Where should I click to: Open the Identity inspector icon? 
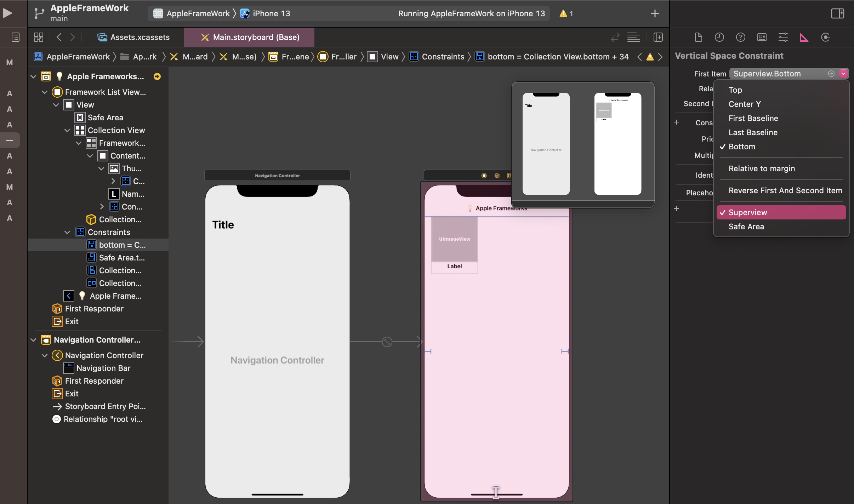[x=762, y=37]
